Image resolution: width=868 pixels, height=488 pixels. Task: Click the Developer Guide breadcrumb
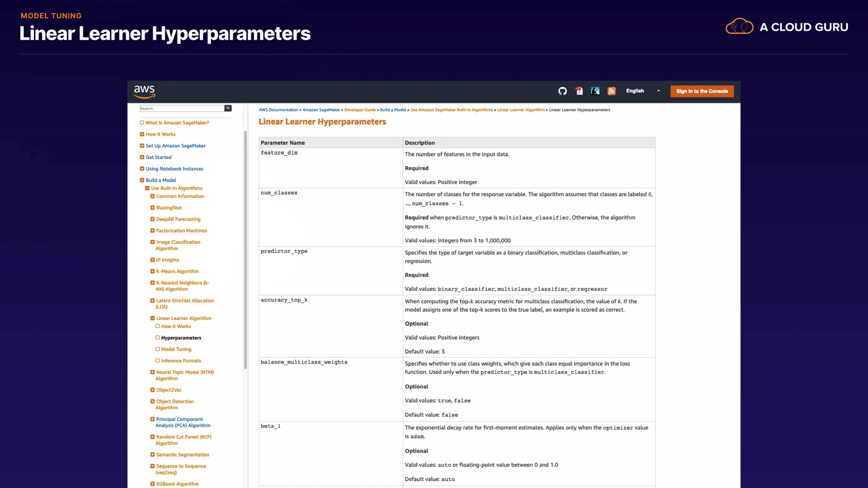(x=360, y=110)
